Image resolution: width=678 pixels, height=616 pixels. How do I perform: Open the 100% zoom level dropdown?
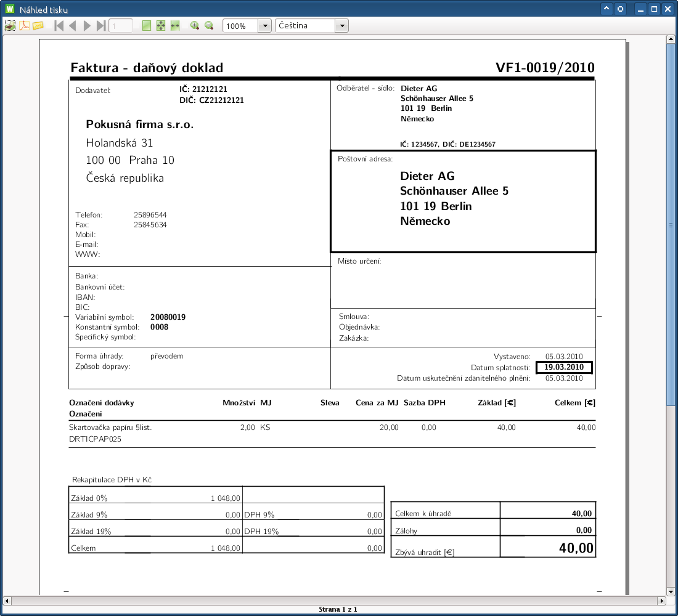tap(265, 26)
